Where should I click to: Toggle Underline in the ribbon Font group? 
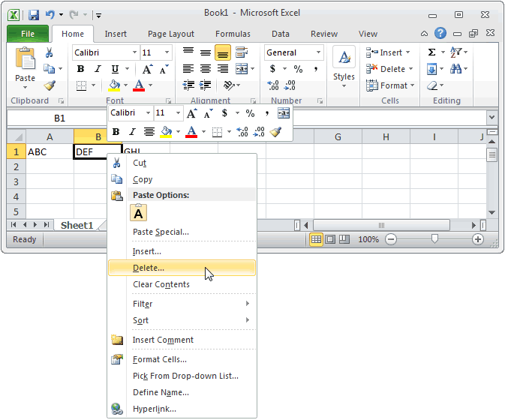(115, 69)
